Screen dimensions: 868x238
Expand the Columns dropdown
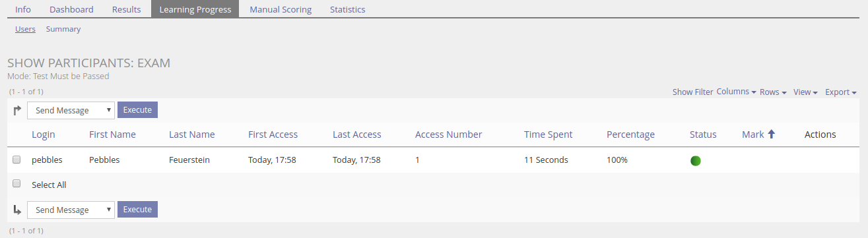(x=736, y=92)
